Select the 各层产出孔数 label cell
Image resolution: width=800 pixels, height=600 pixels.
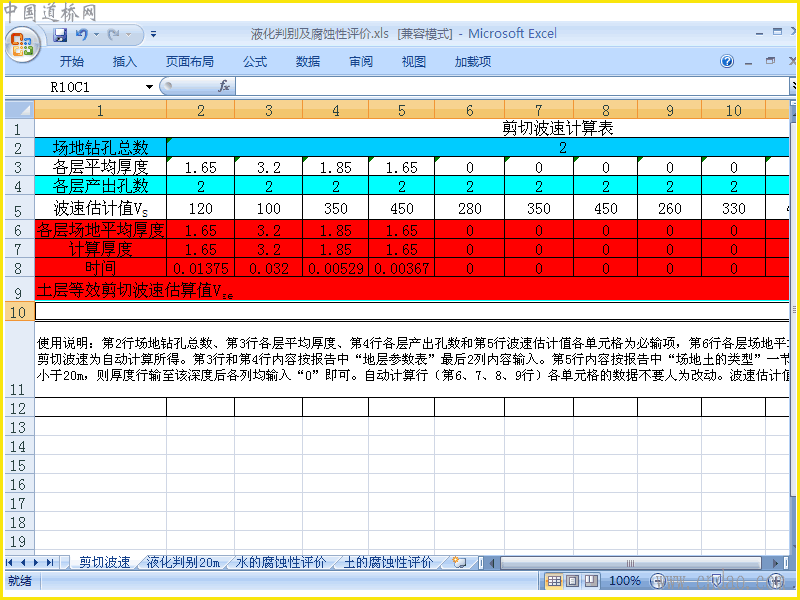(x=101, y=186)
